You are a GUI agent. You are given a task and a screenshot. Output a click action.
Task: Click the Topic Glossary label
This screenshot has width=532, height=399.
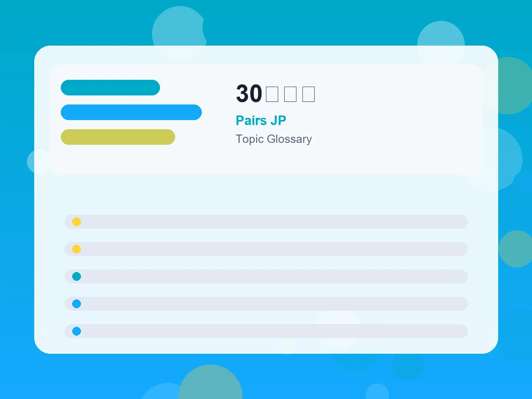(x=274, y=139)
